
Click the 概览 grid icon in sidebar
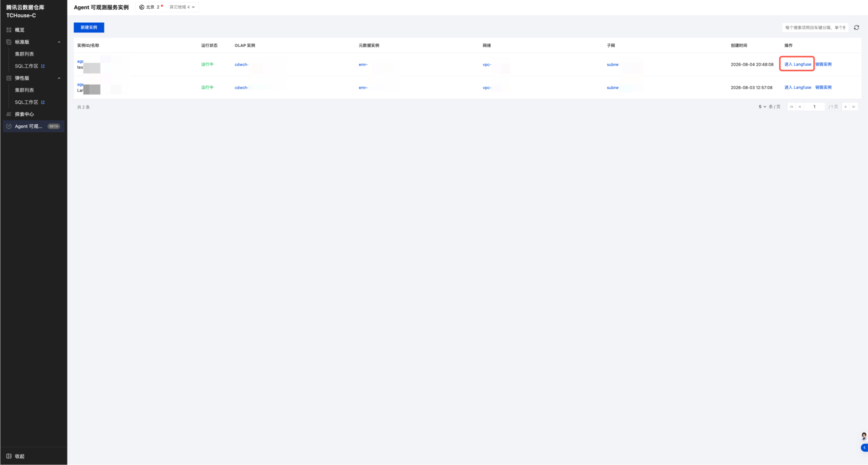click(x=9, y=30)
